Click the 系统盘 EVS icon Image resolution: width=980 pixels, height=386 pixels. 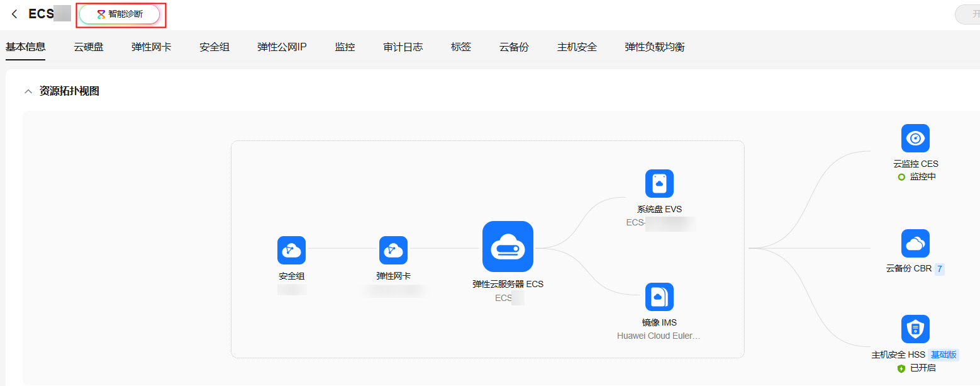tap(659, 183)
